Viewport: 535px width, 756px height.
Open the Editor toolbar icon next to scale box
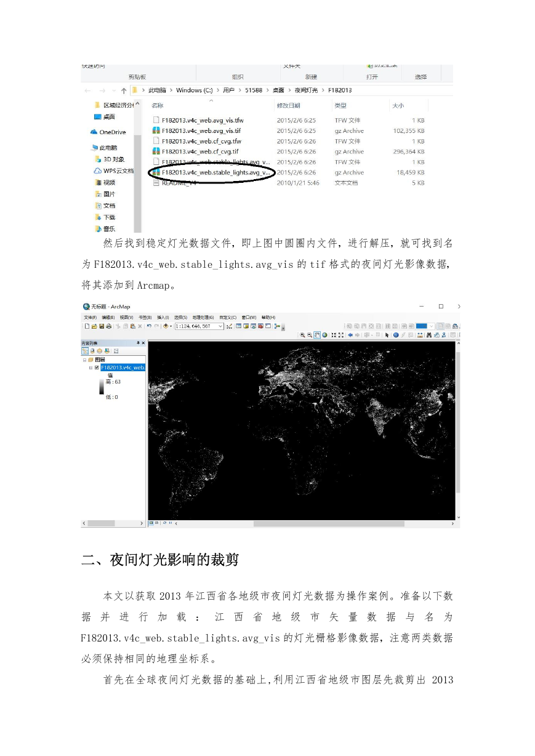coord(229,326)
